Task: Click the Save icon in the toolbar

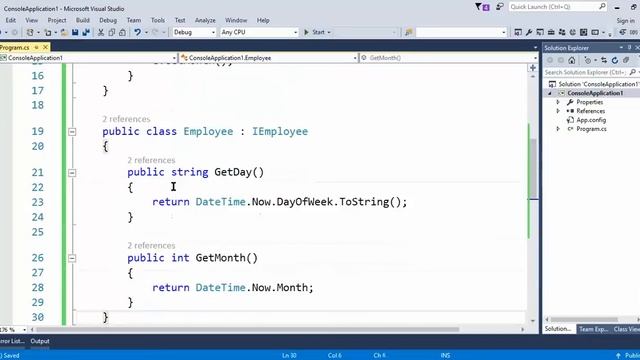Action: [75, 32]
